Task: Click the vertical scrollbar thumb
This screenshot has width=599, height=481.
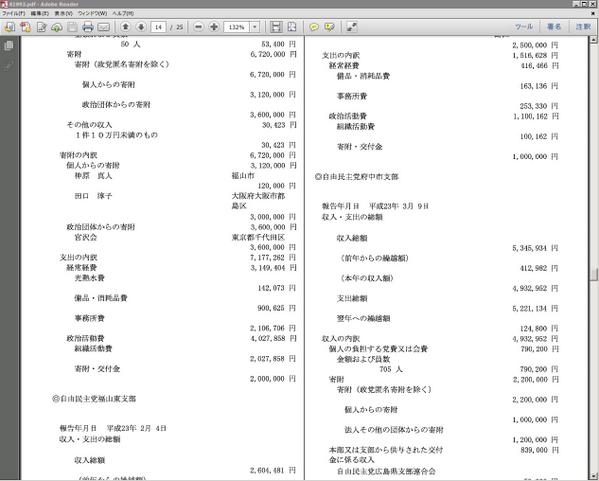Action: 594,274
